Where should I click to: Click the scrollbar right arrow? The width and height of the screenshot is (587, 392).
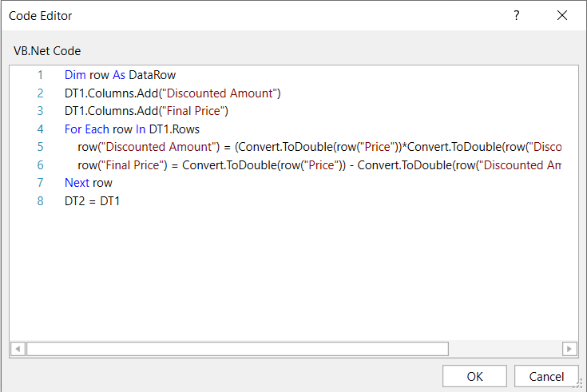(x=569, y=349)
